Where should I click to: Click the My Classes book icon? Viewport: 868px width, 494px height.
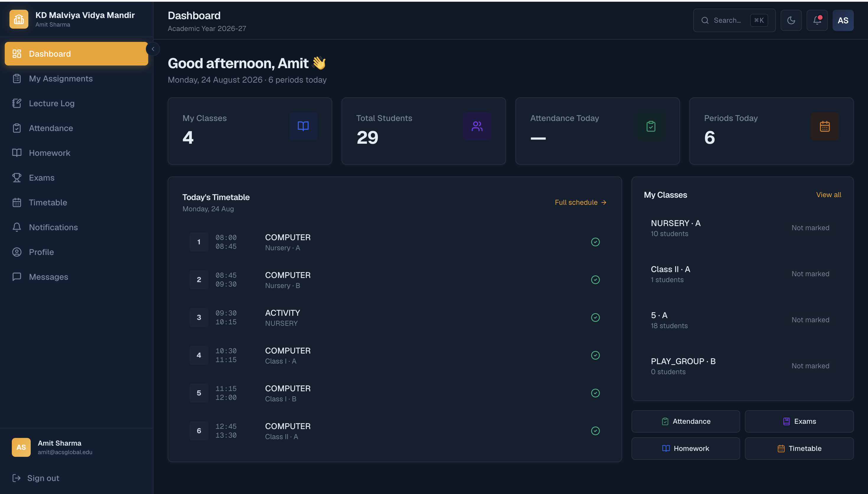tap(303, 126)
